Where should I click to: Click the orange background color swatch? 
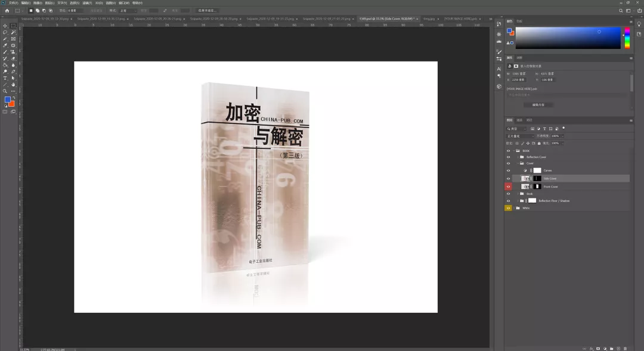(13, 104)
